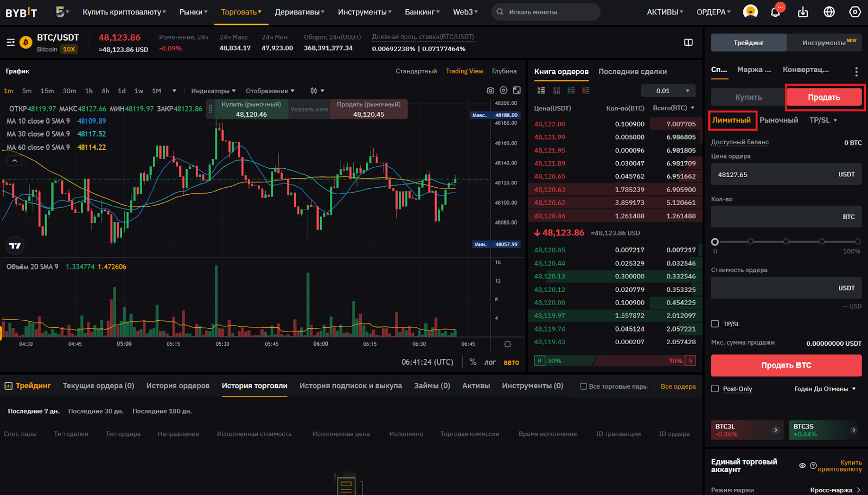Viewport: 868px width, 495px height.
Task: Open the BTC3S token arrow
Action: [x=853, y=430]
